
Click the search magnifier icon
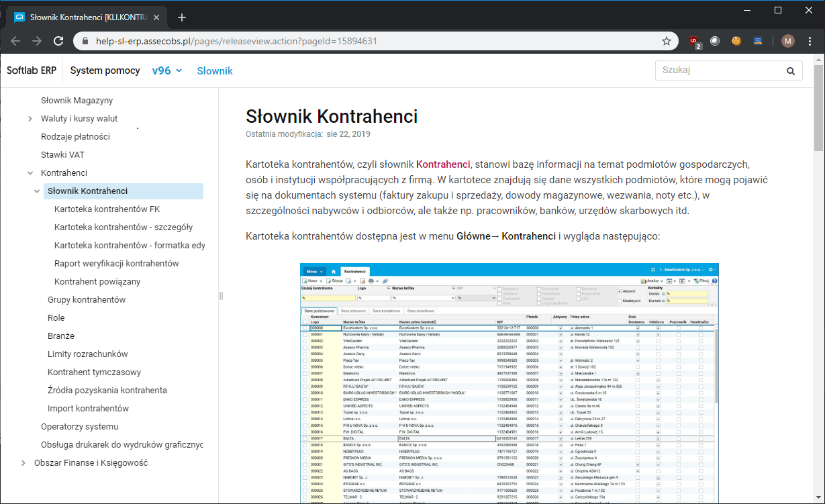790,70
